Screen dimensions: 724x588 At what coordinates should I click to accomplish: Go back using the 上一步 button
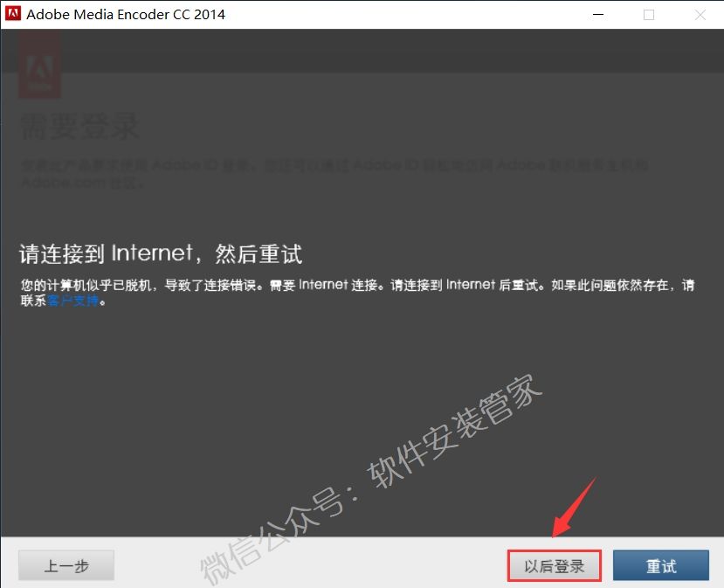pos(66,564)
